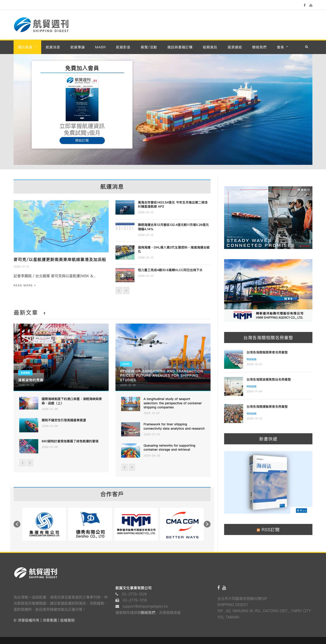
Task: Click the 集運有限公司 partner logo
Action: [x=44, y=524]
